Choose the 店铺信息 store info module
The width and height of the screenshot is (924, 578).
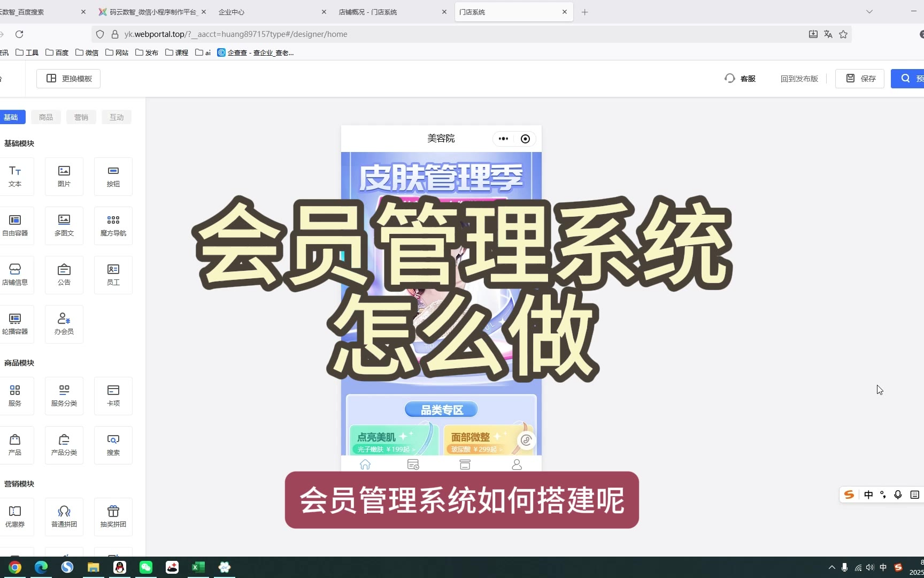[15, 275]
